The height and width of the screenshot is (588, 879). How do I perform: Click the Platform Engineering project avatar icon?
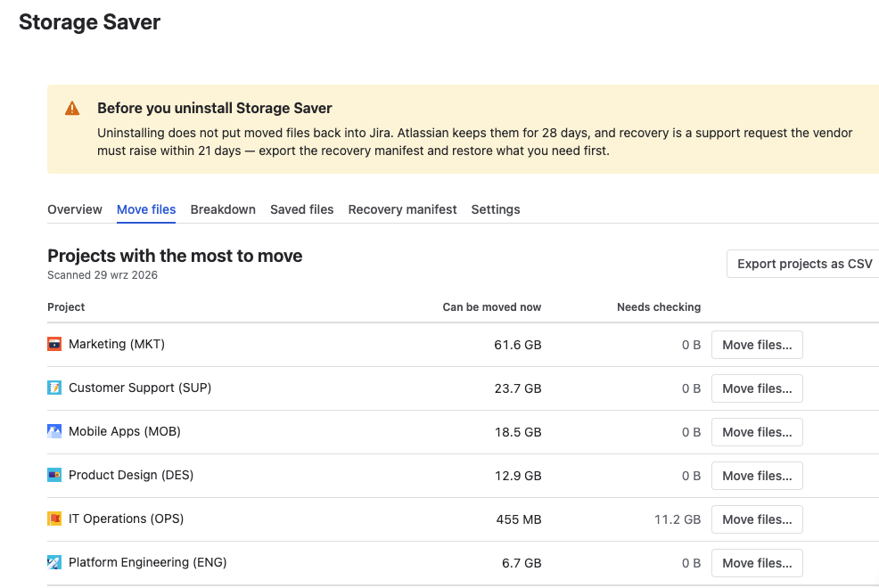tap(54, 562)
